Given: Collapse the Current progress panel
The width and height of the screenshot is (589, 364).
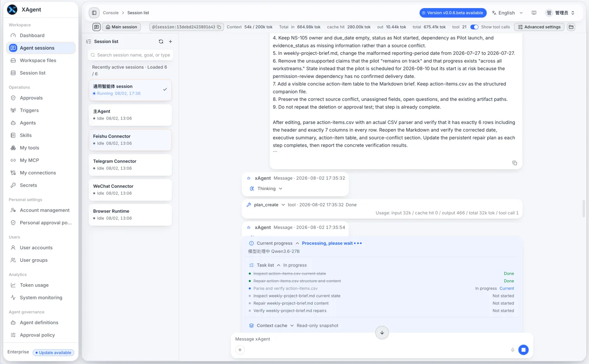Looking at the screenshot, I should pyautogui.click(x=297, y=243).
